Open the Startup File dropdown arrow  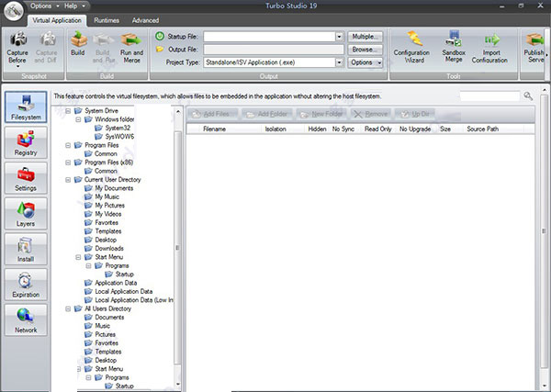tap(339, 37)
